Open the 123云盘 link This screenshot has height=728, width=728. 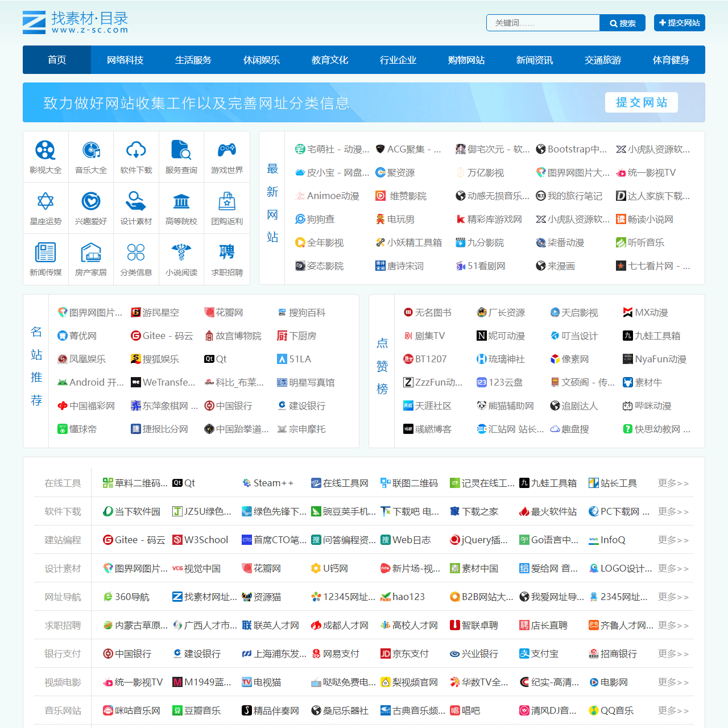coord(500,382)
